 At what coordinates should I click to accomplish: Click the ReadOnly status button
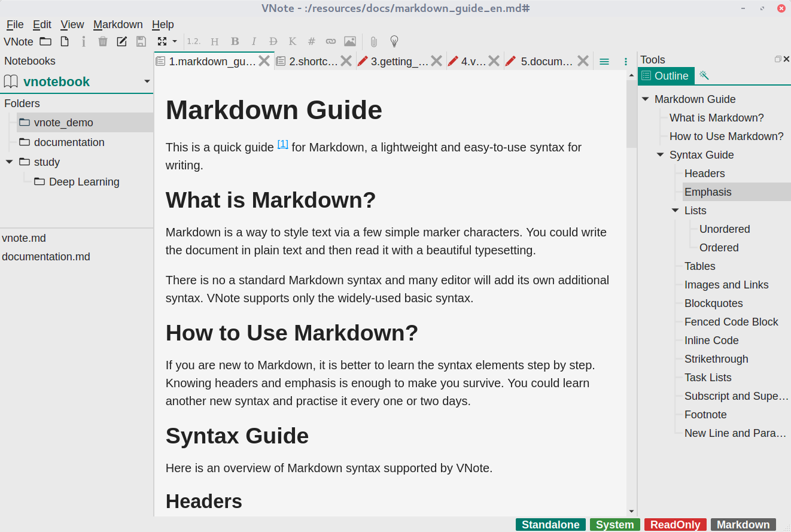pyautogui.click(x=675, y=524)
